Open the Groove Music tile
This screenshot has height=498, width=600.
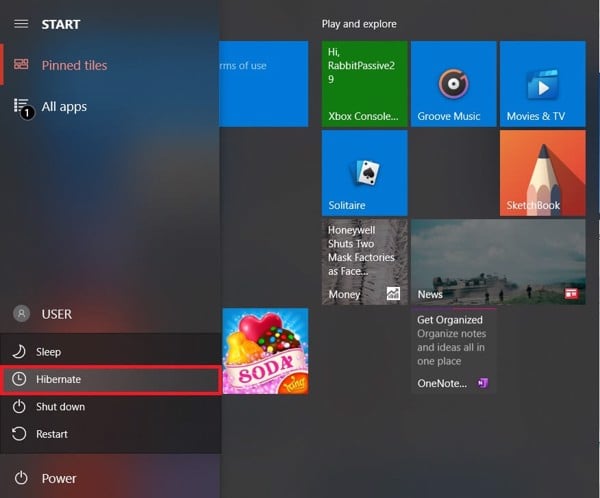coord(453,84)
